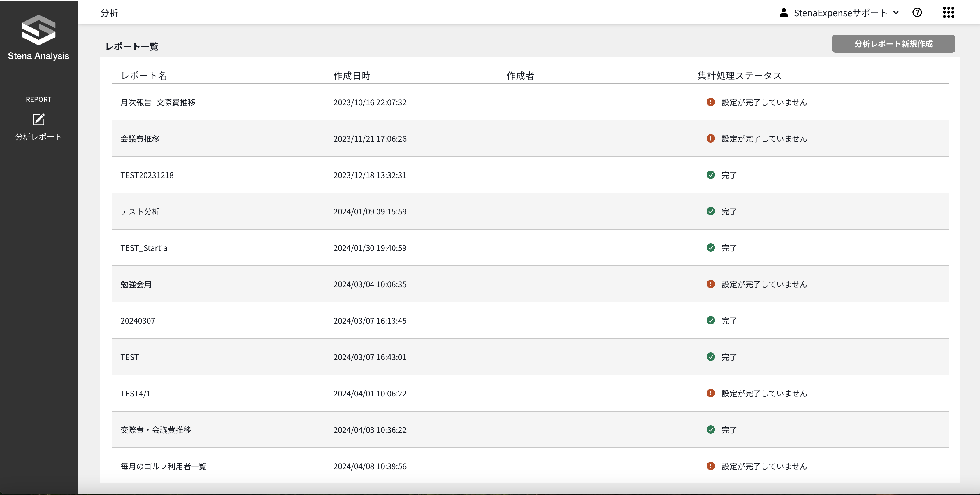980x495 pixels.
Task: Click the user profile icon
Action: [x=783, y=13]
